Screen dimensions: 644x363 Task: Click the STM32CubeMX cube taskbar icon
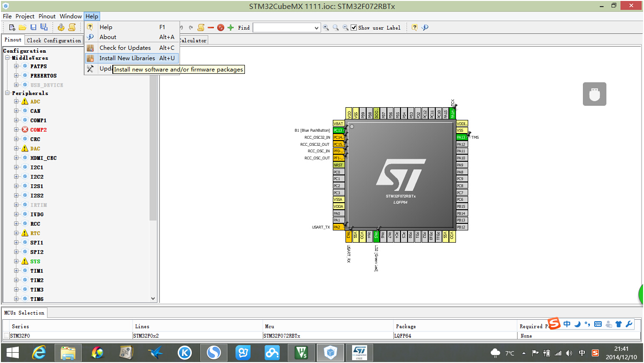click(x=330, y=352)
